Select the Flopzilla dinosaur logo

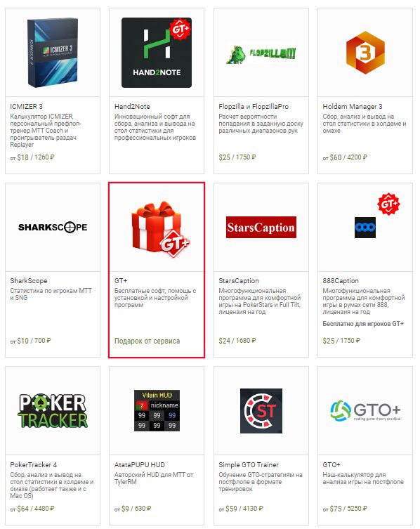click(261, 54)
